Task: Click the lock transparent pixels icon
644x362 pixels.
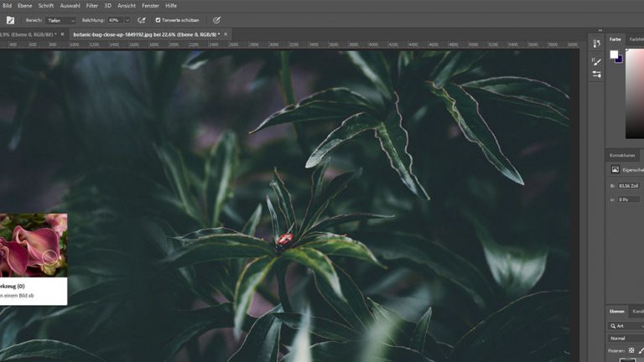Action: tap(631, 350)
